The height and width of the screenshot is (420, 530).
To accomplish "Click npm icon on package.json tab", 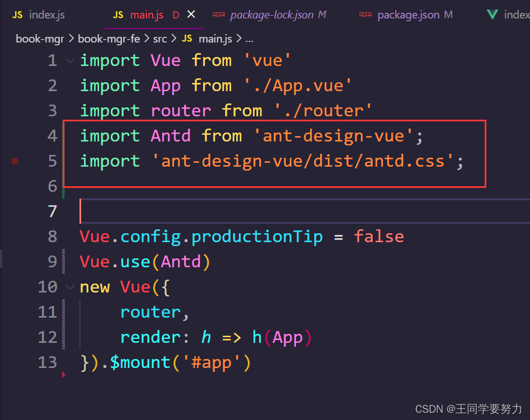I will click(x=365, y=15).
